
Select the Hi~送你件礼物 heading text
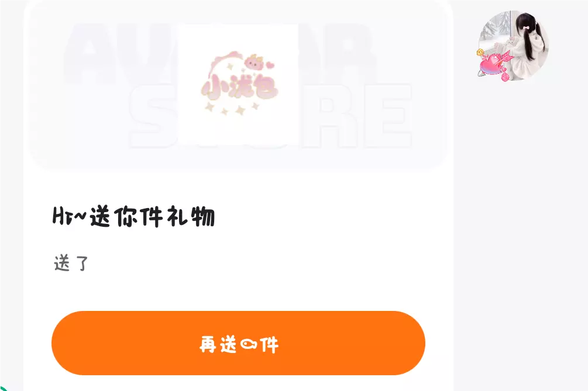[133, 216]
